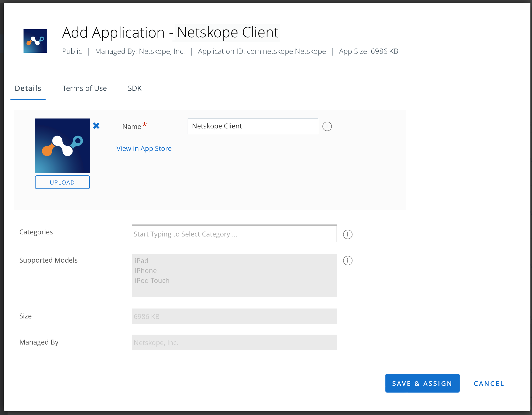Remove app icon with blue X

coord(96,126)
